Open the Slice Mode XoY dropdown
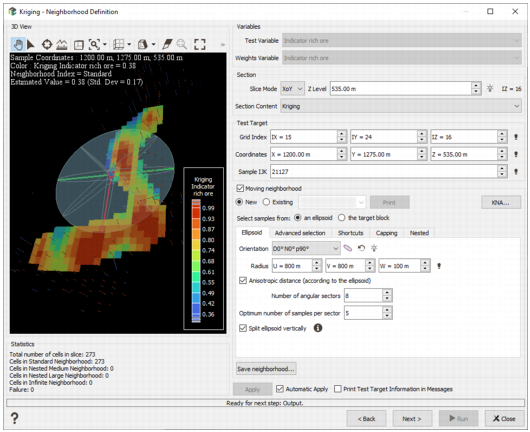 [x=292, y=89]
